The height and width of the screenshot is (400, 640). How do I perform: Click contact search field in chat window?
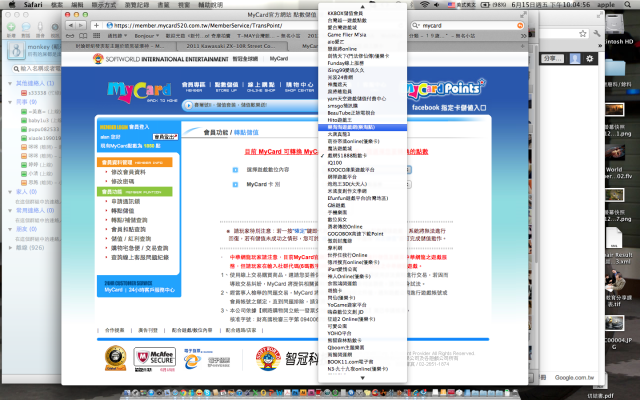click(36, 69)
